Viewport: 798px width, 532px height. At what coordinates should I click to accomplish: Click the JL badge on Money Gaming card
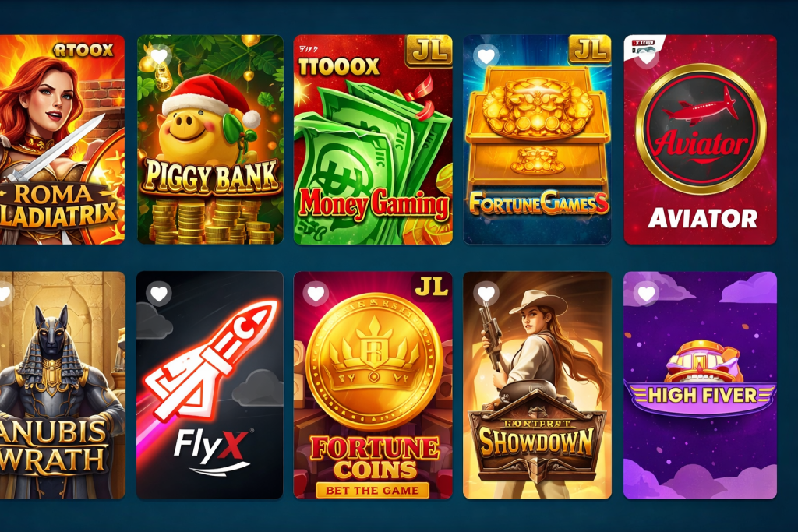429,51
